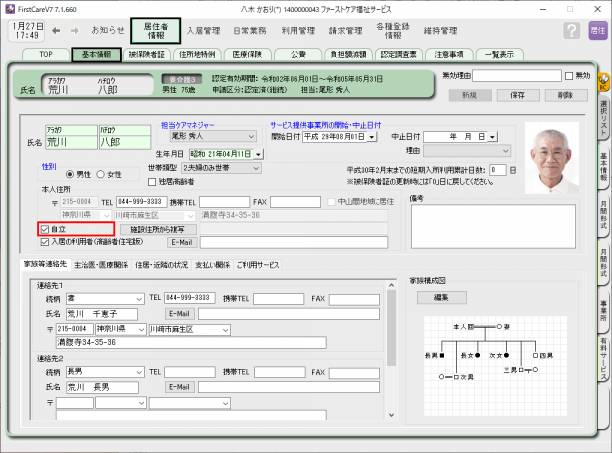
Task: Click the 保存 button
Action: 516,94
